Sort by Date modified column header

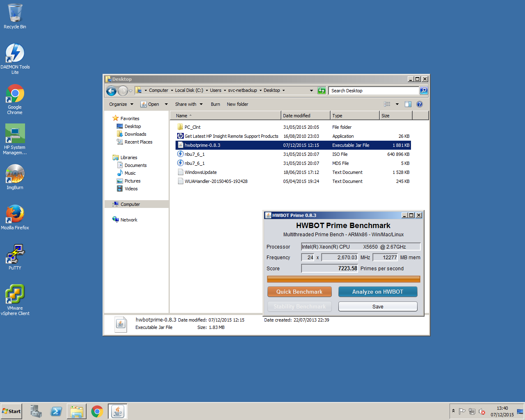[x=306, y=116]
